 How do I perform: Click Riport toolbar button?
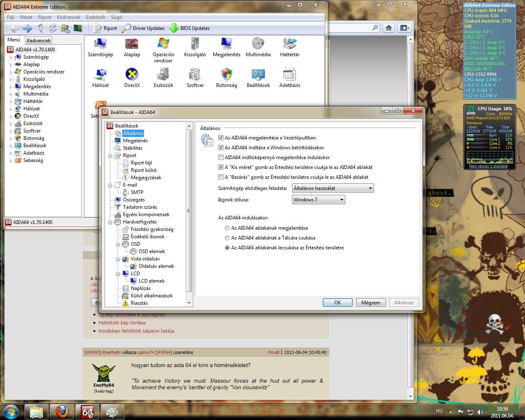[105, 28]
